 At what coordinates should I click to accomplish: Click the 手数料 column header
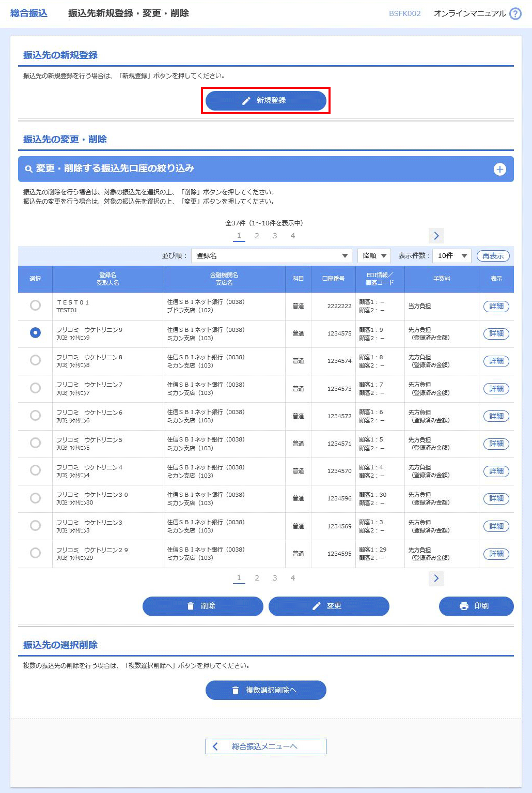[x=442, y=279]
